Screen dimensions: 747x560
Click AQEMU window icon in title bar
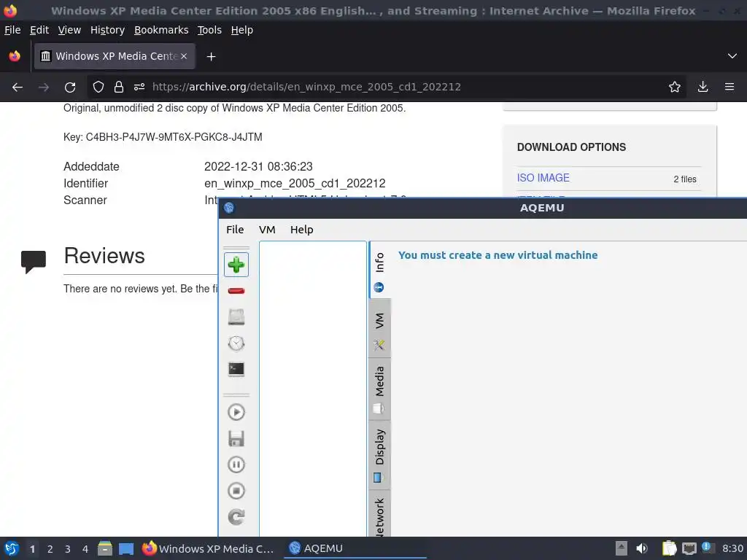[229, 208]
